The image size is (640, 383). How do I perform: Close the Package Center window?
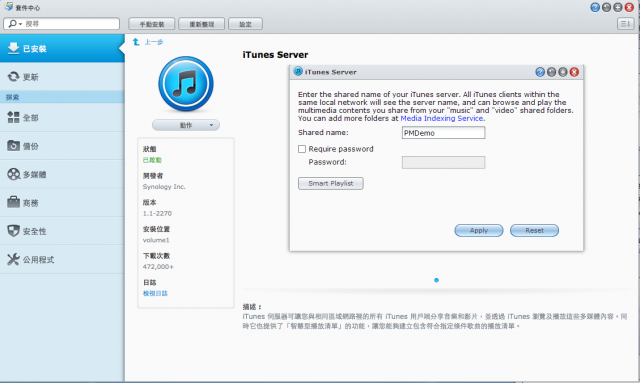tap(629, 7)
